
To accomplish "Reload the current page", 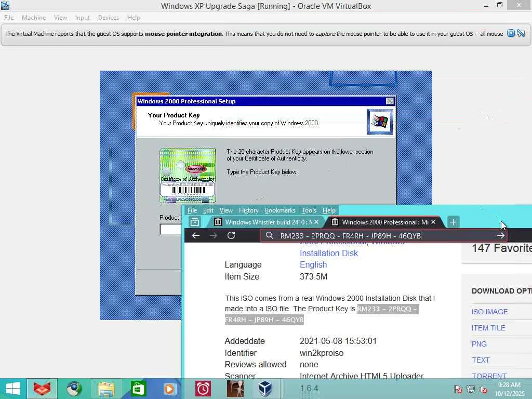I will coord(231,235).
